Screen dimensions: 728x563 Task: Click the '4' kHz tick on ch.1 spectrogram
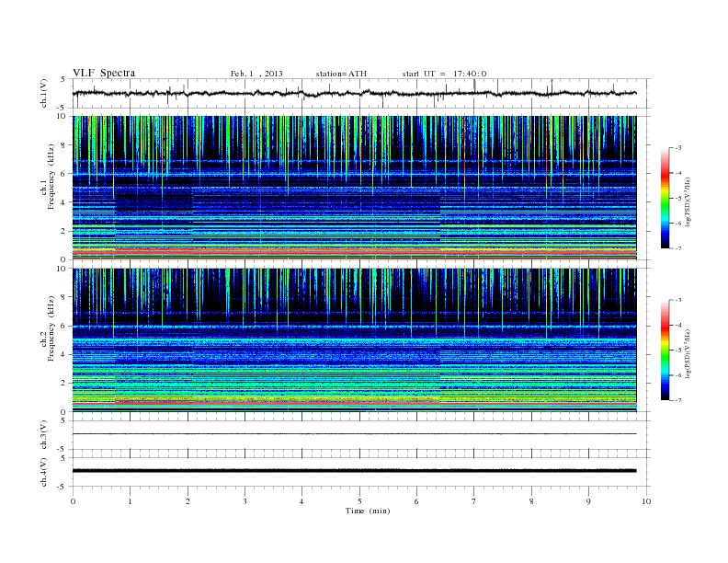tap(63, 202)
